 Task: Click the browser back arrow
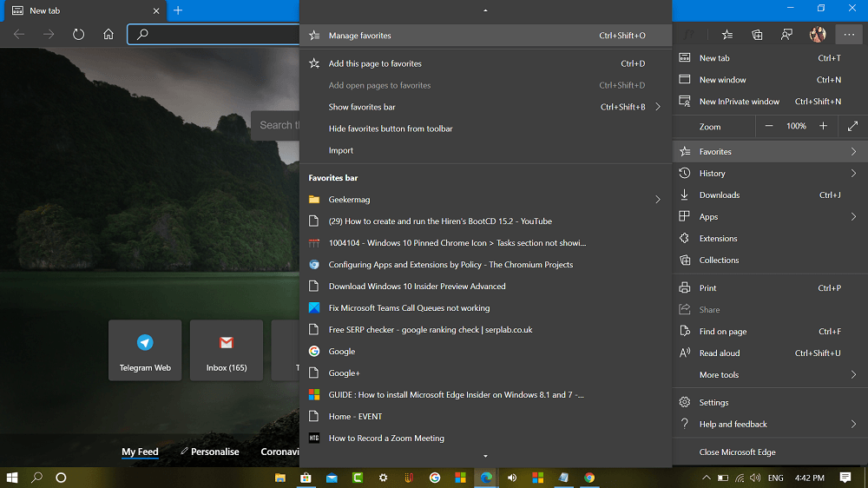19,35
